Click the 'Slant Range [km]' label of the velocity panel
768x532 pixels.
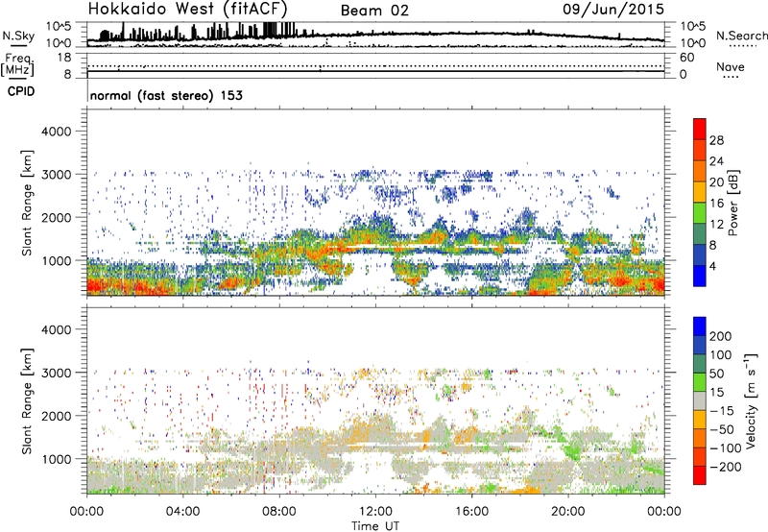coord(27,401)
